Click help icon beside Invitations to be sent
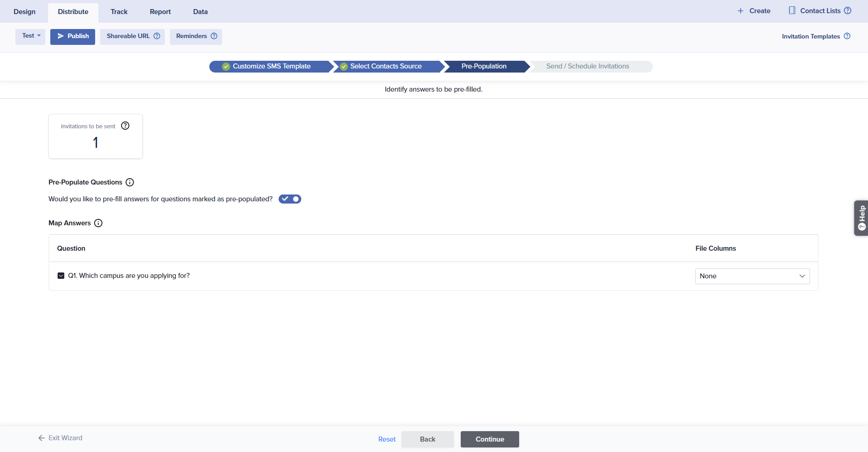The width and height of the screenshot is (868, 452). tap(125, 126)
